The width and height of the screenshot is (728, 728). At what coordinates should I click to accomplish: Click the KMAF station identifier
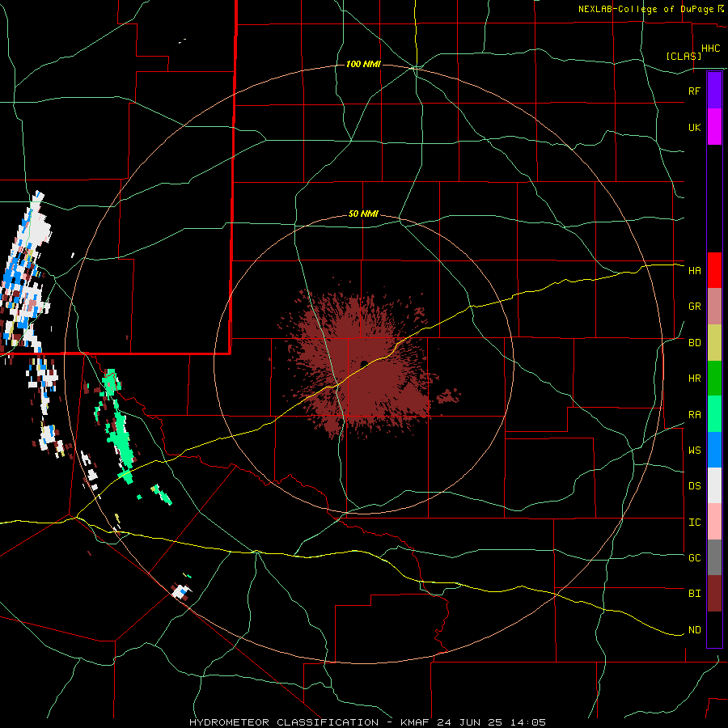(417, 722)
